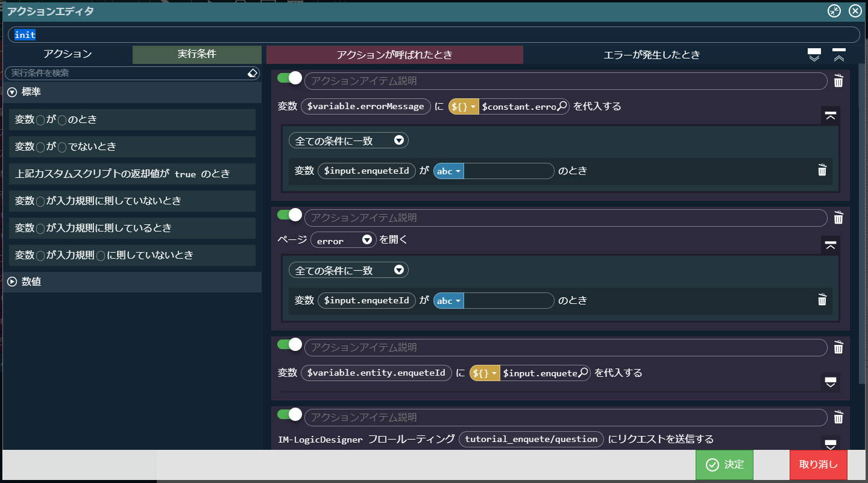Delete the IM-LogicDesigner flow routing action item
The width and height of the screenshot is (868, 483).
(838, 417)
